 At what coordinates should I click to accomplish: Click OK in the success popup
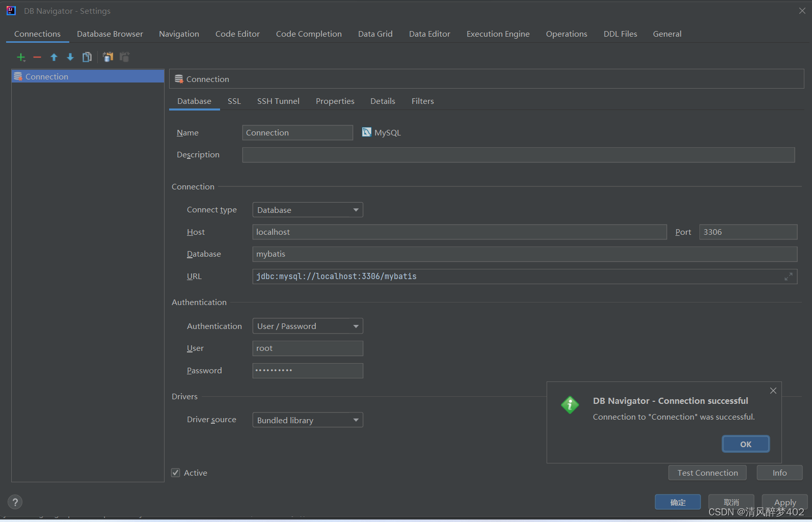(746, 444)
